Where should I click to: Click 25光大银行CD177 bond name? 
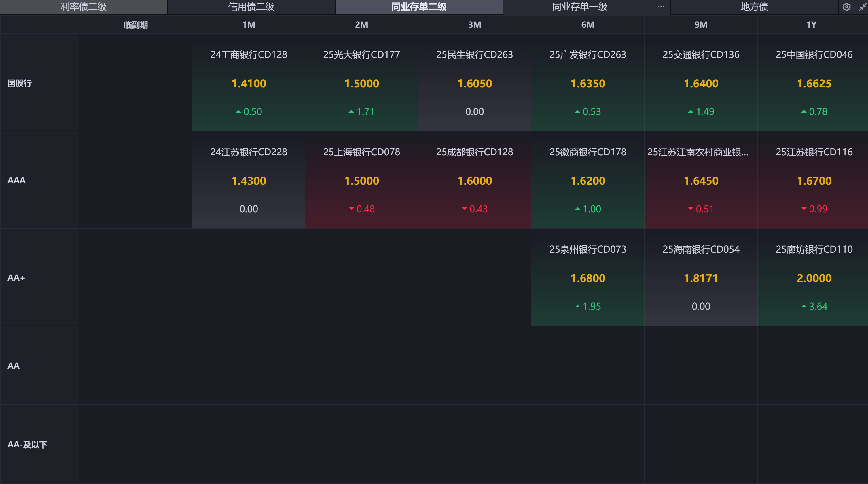[361, 55]
